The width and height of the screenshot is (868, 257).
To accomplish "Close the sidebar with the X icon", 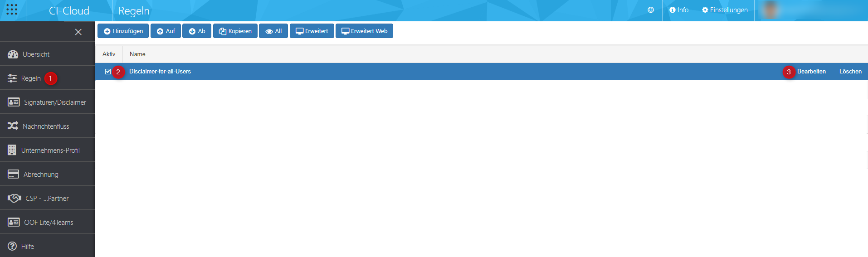I will point(78,32).
